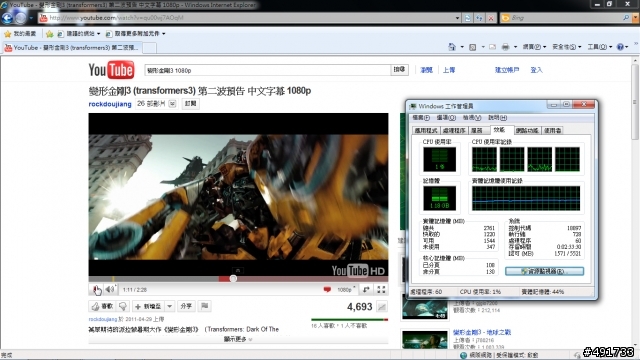Open the 變形金剛3 - 地球之戰 related video

click(482, 332)
